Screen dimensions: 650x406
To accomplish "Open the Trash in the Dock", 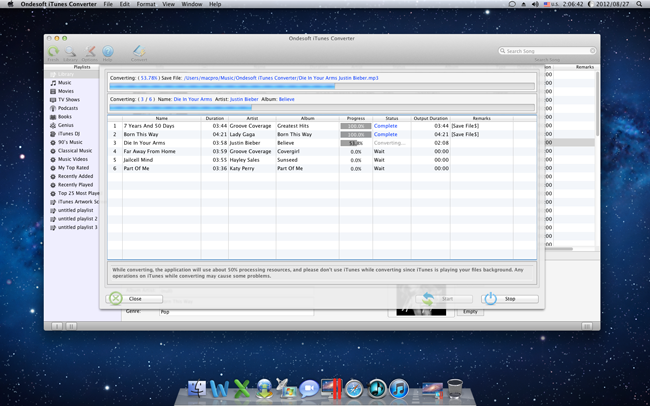I will [455, 389].
